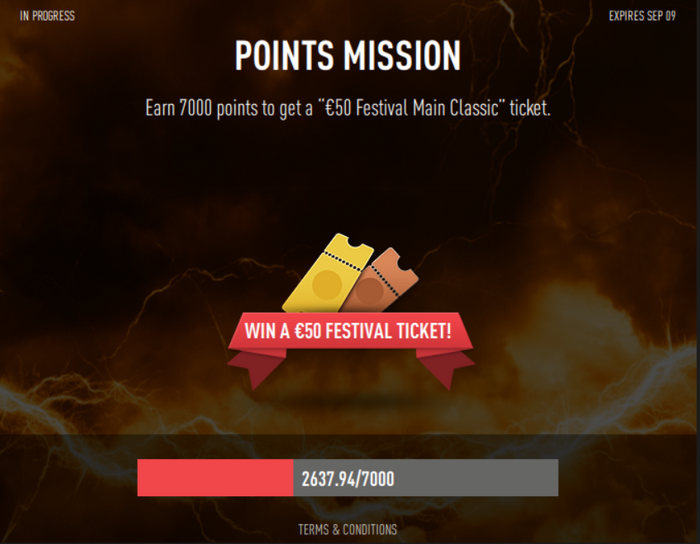Screen dimensions: 700x544
Task: Click the gray unfilled section of the progress bar
Action: coord(480,478)
